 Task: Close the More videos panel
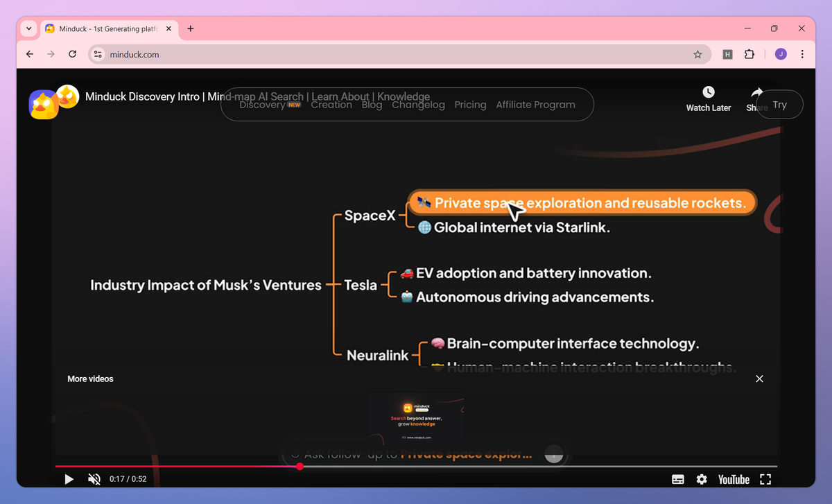759,379
